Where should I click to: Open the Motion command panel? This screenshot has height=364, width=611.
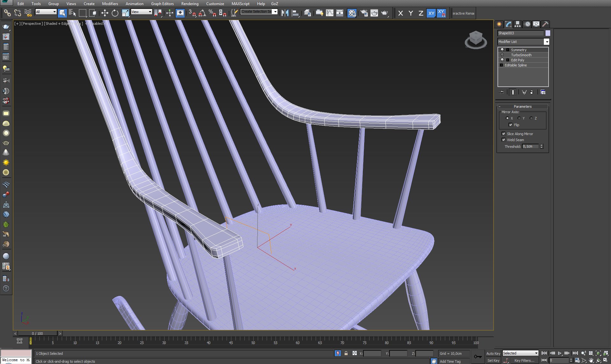point(527,24)
